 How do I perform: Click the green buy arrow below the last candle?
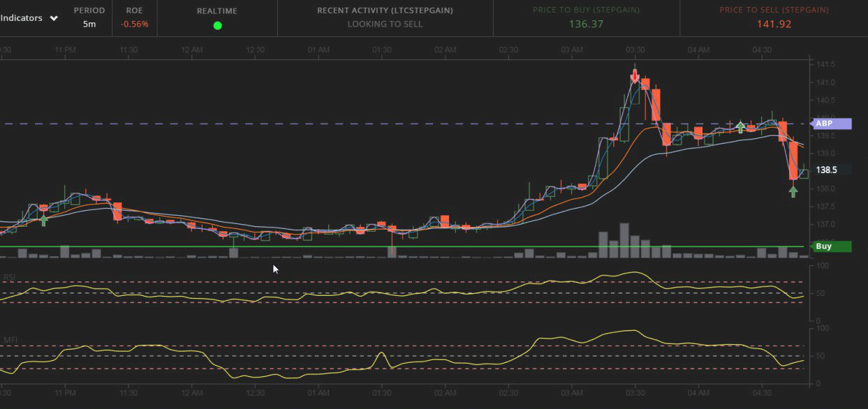[x=793, y=191]
